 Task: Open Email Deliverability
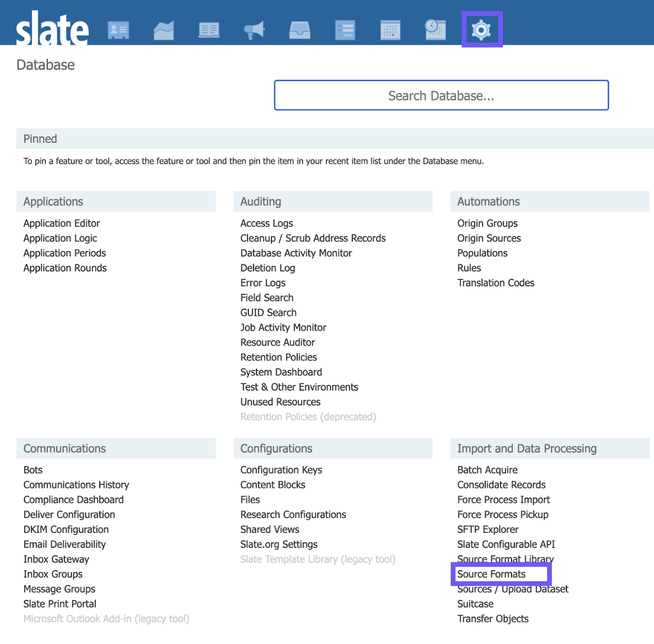click(x=65, y=544)
